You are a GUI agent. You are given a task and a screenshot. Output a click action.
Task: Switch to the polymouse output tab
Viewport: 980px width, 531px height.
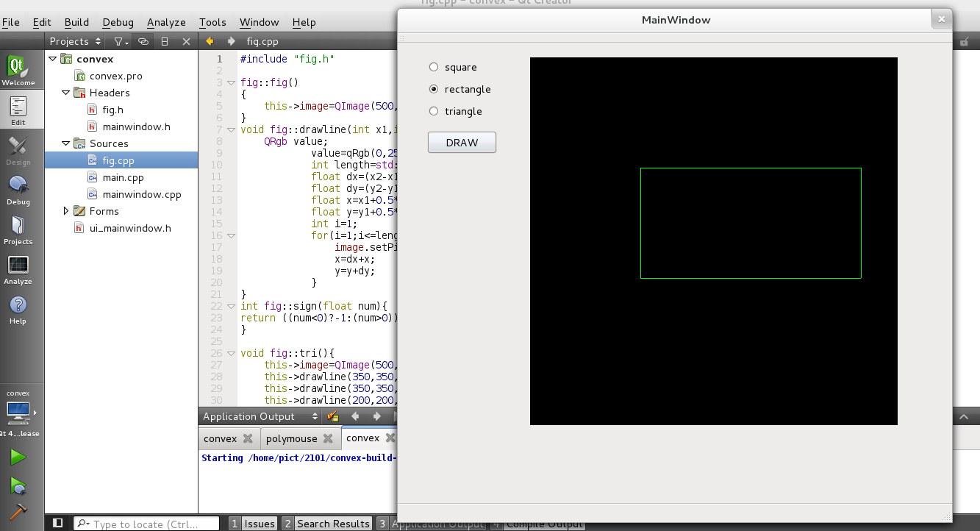click(293, 438)
